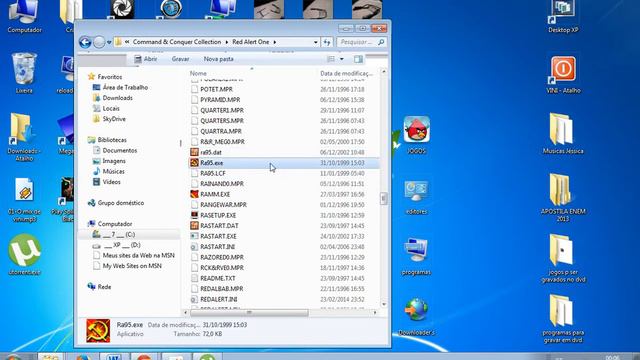Select Red Alert One breadcrumb
The width and height of the screenshot is (640, 360).
[251, 42]
